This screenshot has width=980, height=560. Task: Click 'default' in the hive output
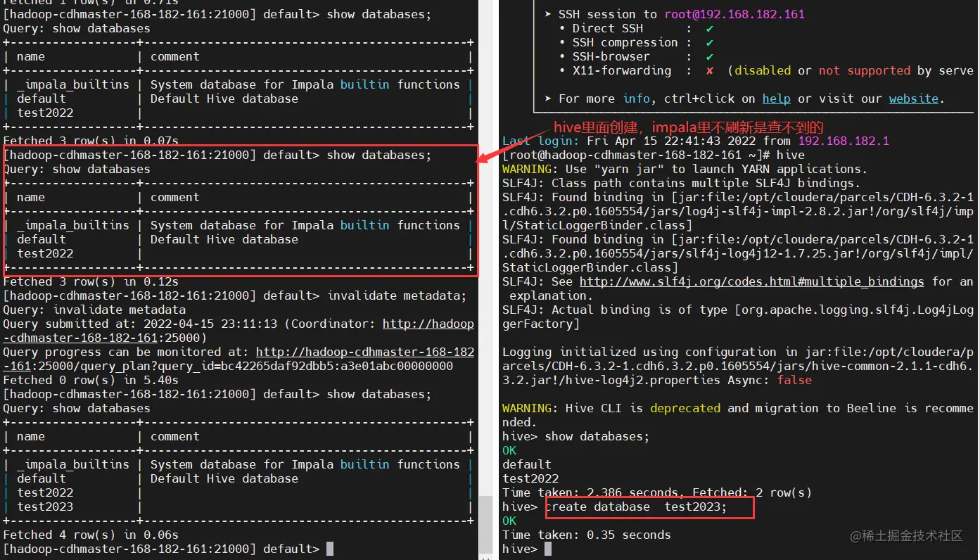[527, 464]
